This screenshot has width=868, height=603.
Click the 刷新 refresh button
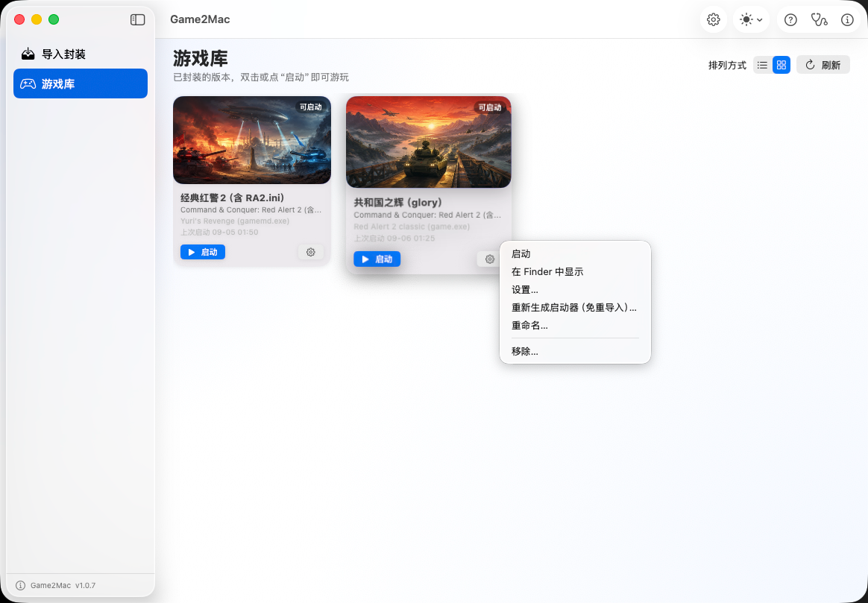(x=823, y=66)
